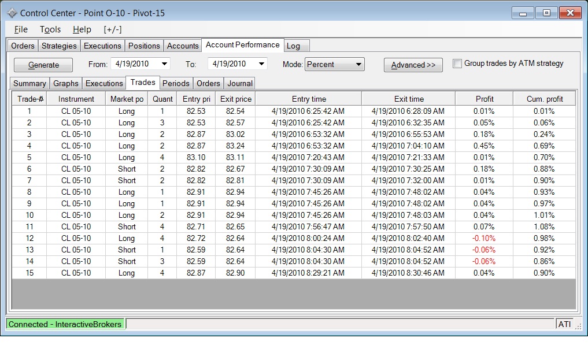Screen dimensions: 588x364
Task: Maximize the Control Center window
Action: (546, 13)
